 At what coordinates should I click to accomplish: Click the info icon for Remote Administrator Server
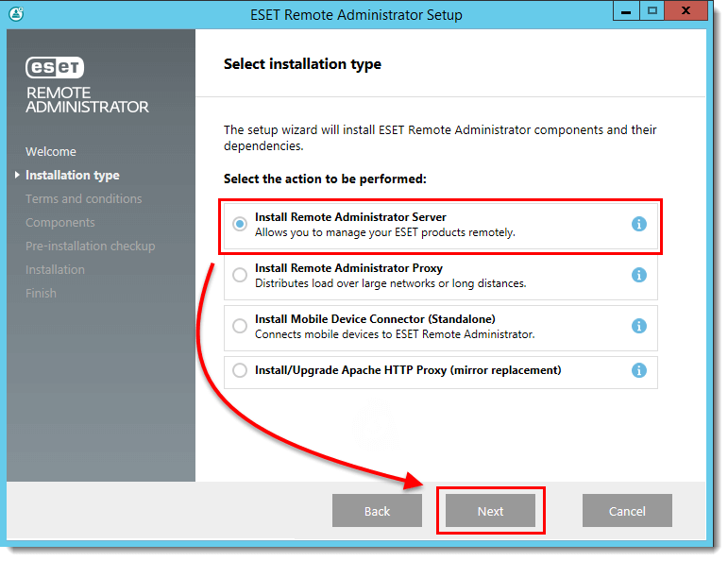pyautogui.click(x=639, y=224)
